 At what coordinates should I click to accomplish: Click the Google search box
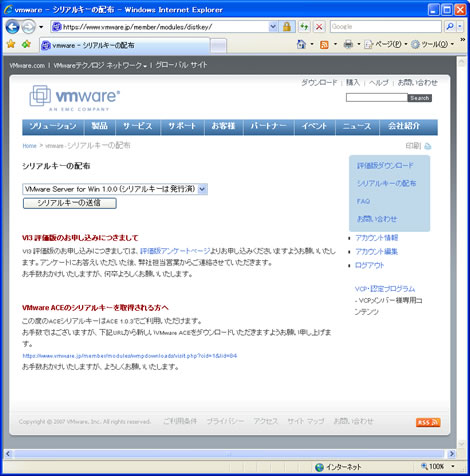pos(386,27)
